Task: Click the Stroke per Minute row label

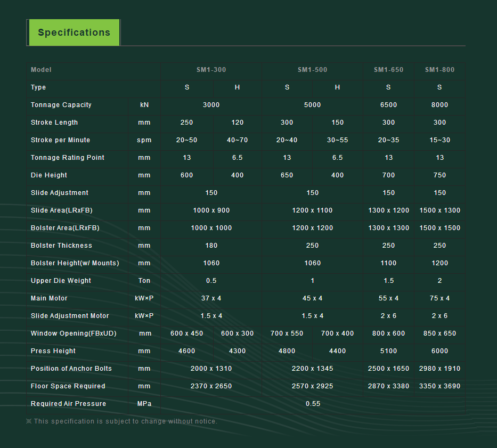Action: [60, 140]
